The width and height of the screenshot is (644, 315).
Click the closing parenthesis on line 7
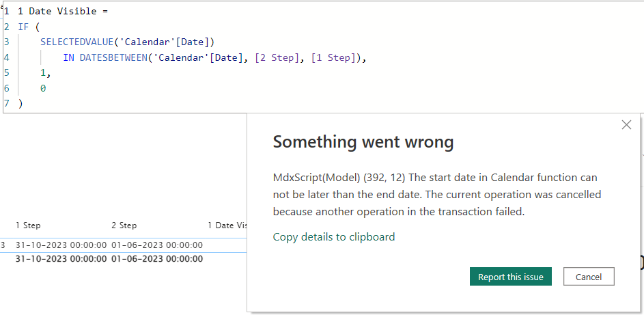click(x=20, y=103)
